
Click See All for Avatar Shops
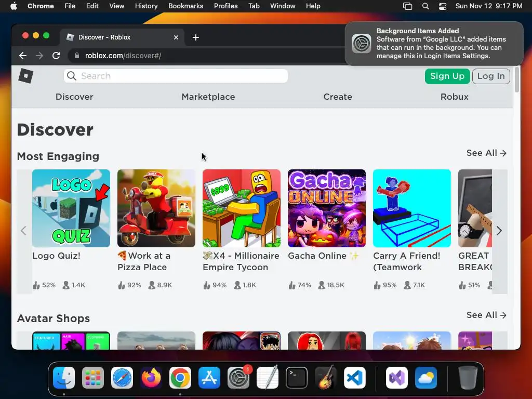[x=486, y=315]
